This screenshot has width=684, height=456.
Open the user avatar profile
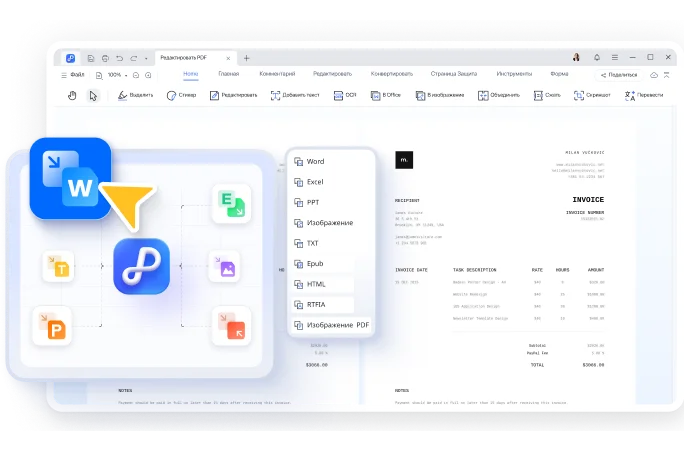576,57
